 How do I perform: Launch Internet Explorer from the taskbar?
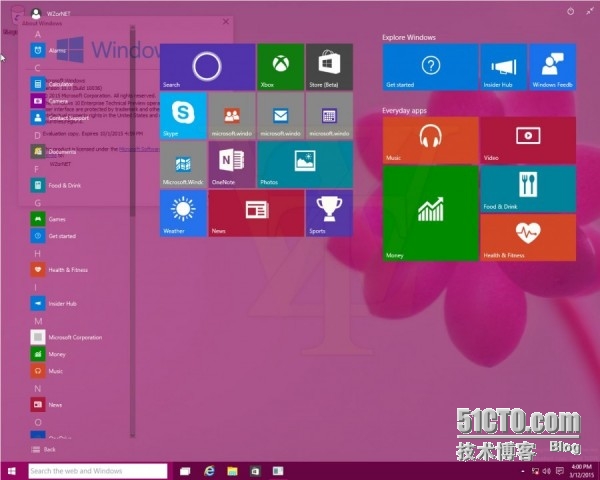[x=209, y=471]
